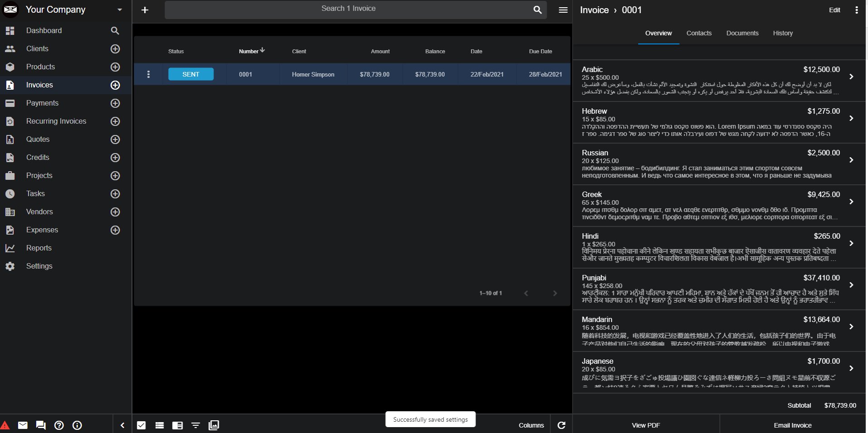
Task: Refresh the invoice list
Action: (561, 425)
